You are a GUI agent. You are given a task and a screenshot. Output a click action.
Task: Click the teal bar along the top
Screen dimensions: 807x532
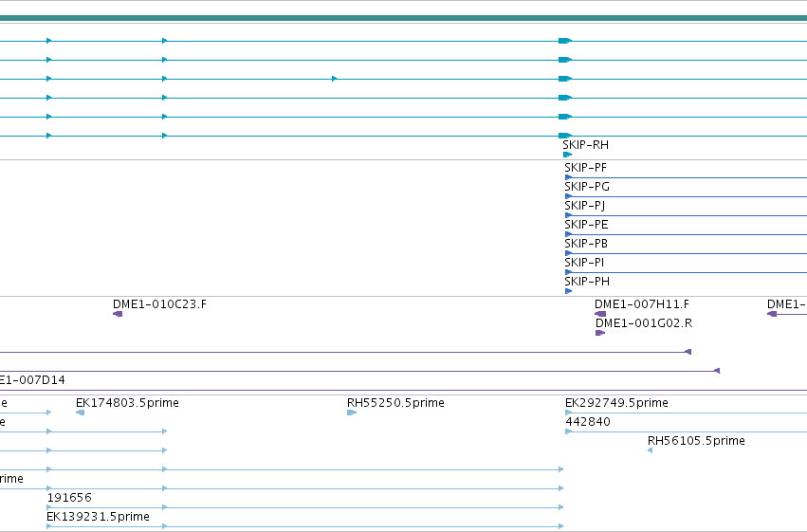(404, 18)
